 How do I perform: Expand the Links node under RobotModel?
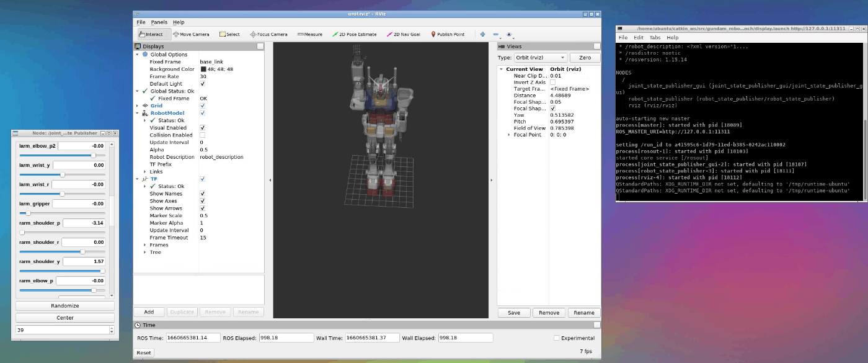[x=145, y=171]
